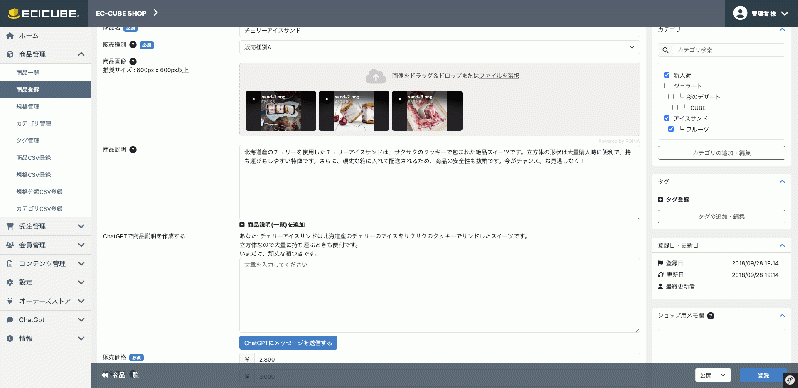Click the help icon beside sale type label
This screenshot has height=388, width=798.
coord(133,45)
